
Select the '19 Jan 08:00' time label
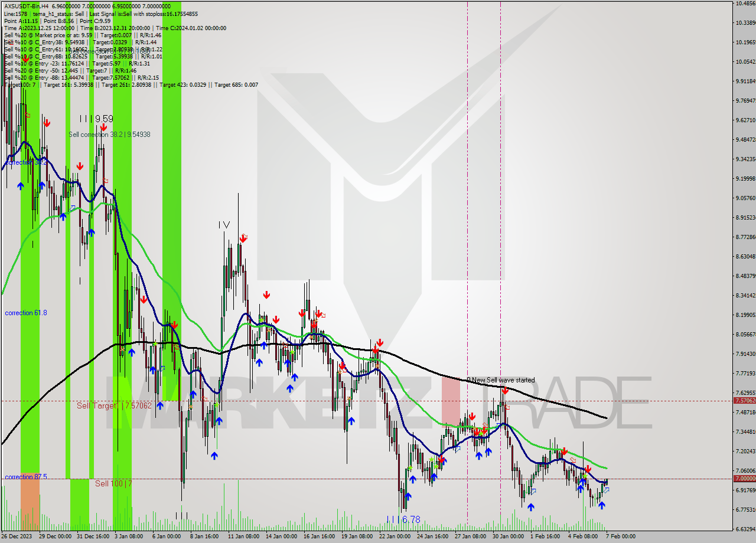[357, 537]
